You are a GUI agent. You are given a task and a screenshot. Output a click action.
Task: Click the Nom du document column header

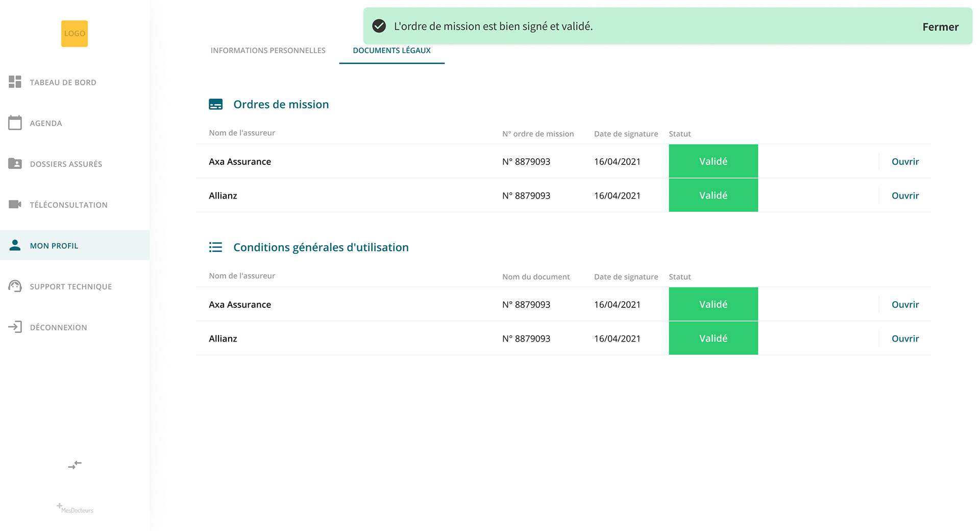[536, 277]
